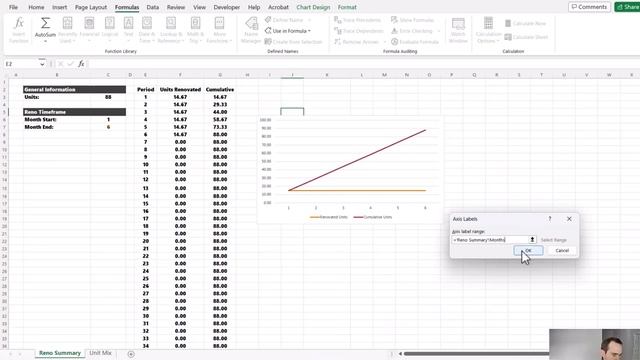Click Evaluate Formula
This screenshot has width=640, height=360.
pyautogui.click(x=415, y=42)
